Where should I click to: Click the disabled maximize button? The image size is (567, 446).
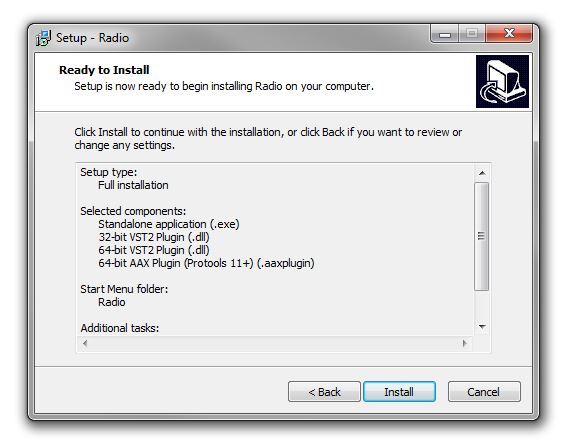[472, 34]
